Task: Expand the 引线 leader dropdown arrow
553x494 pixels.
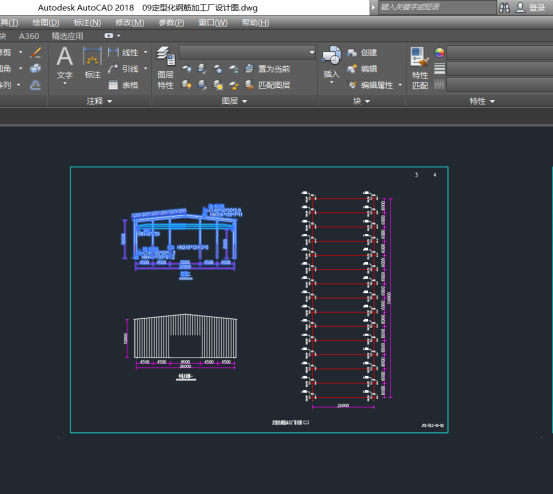Action: (146, 69)
